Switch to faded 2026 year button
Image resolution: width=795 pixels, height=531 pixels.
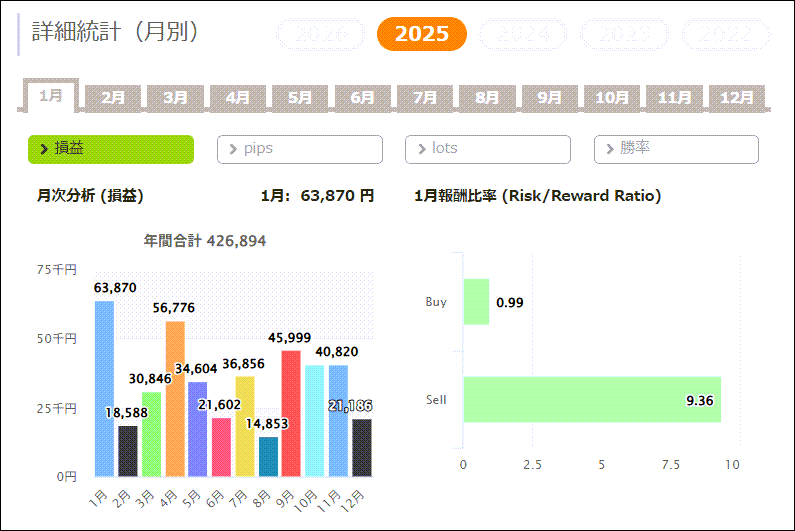[320, 34]
